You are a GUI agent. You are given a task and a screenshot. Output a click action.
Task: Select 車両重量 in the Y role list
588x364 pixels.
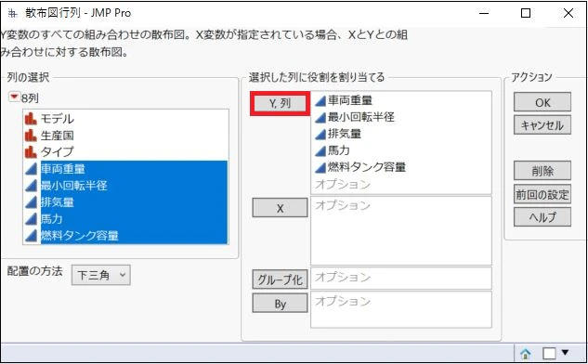[350, 100]
